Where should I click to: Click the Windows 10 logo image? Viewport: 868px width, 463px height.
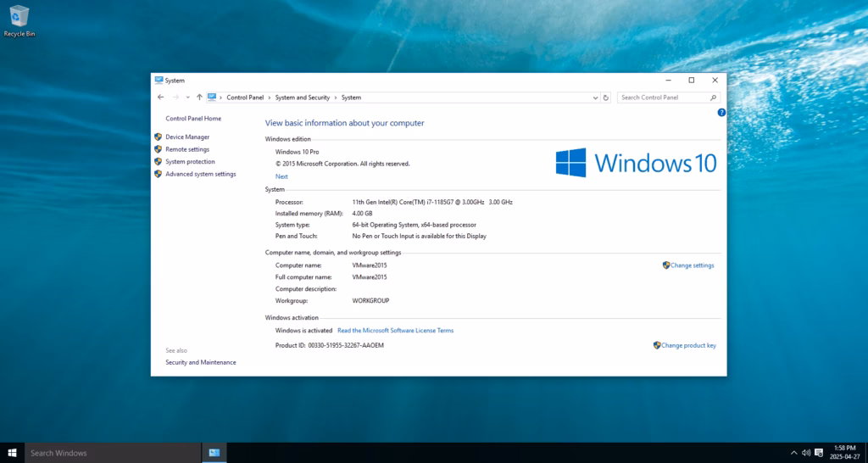(636, 163)
